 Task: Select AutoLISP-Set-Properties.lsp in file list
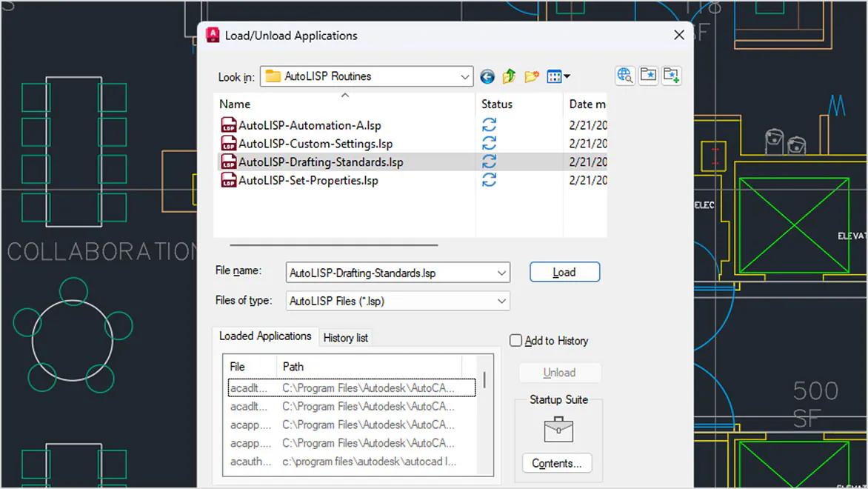coord(308,180)
